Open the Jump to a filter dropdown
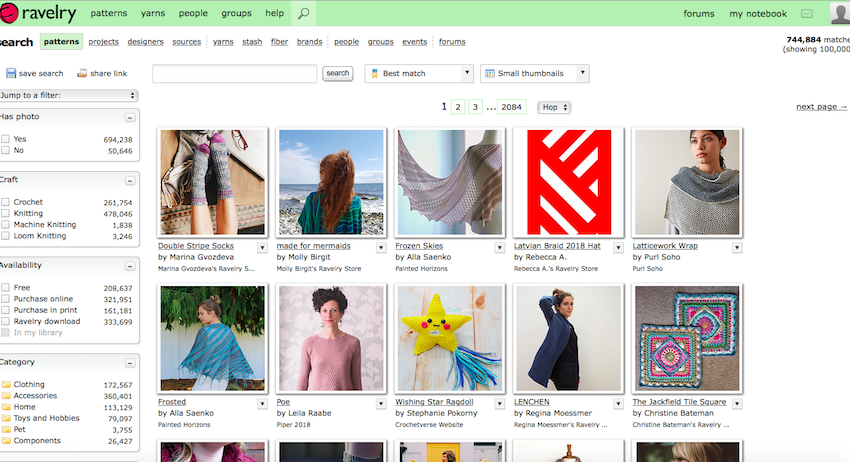The width and height of the screenshot is (850, 462). click(68, 95)
